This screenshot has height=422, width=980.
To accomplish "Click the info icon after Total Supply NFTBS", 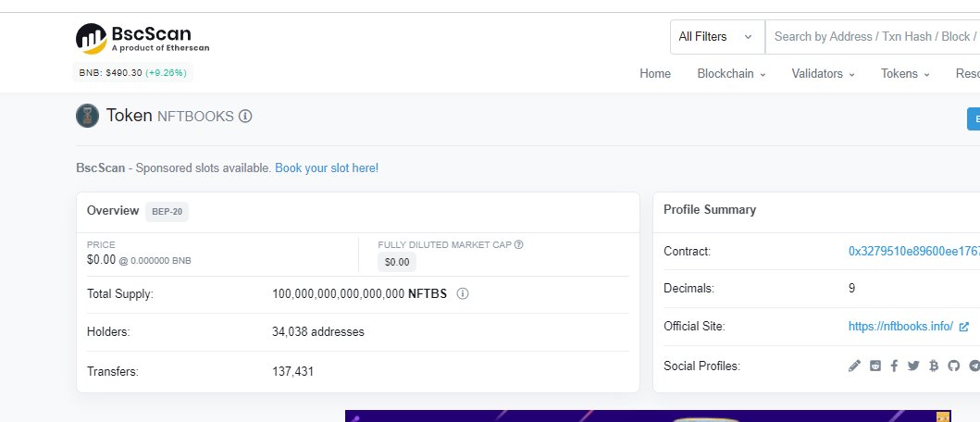I will 463,293.
